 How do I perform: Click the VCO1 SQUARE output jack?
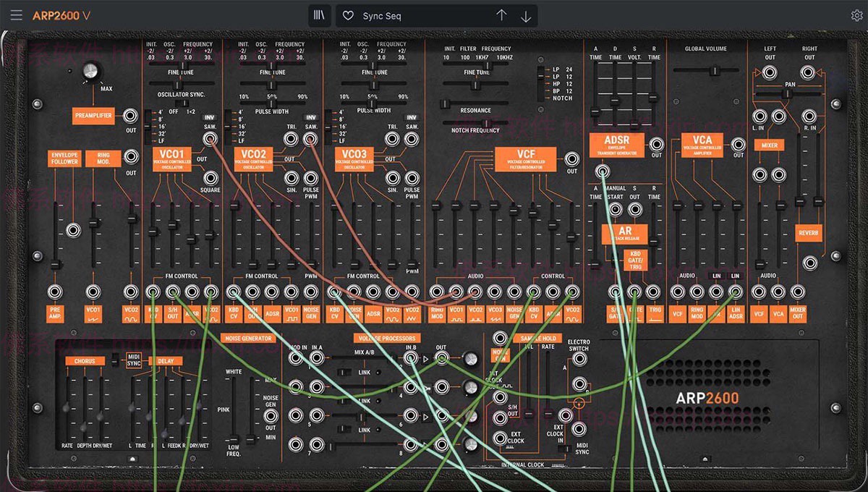coord(210,177)
